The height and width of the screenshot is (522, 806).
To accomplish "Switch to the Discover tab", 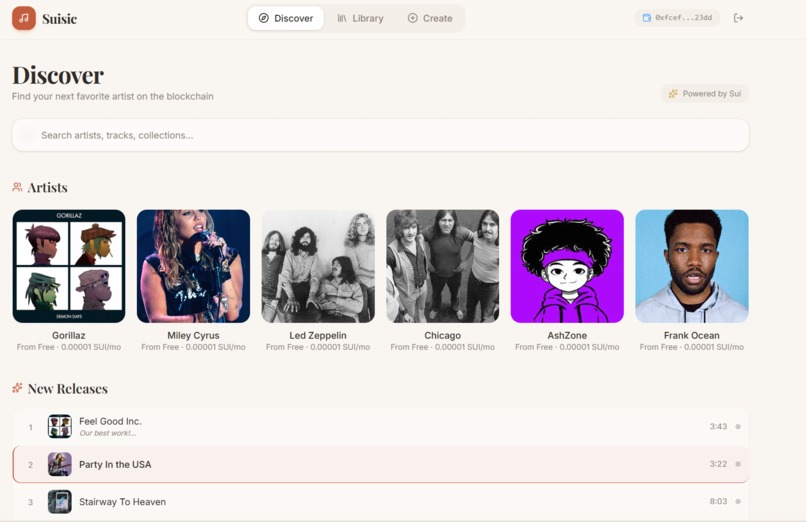I will coord(286,18).
